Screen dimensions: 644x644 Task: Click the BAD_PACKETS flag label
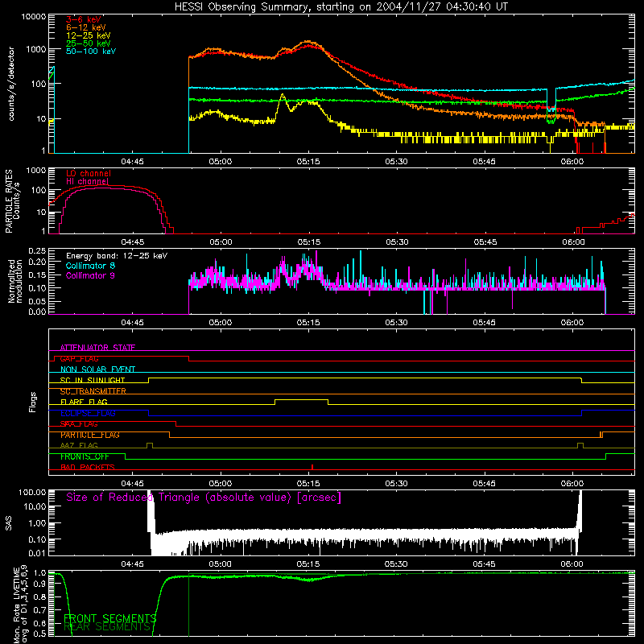tap(88, 468)
